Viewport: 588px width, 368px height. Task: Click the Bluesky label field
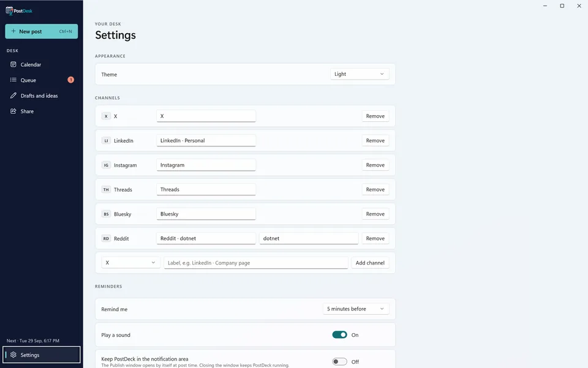[x=206, y=214]
